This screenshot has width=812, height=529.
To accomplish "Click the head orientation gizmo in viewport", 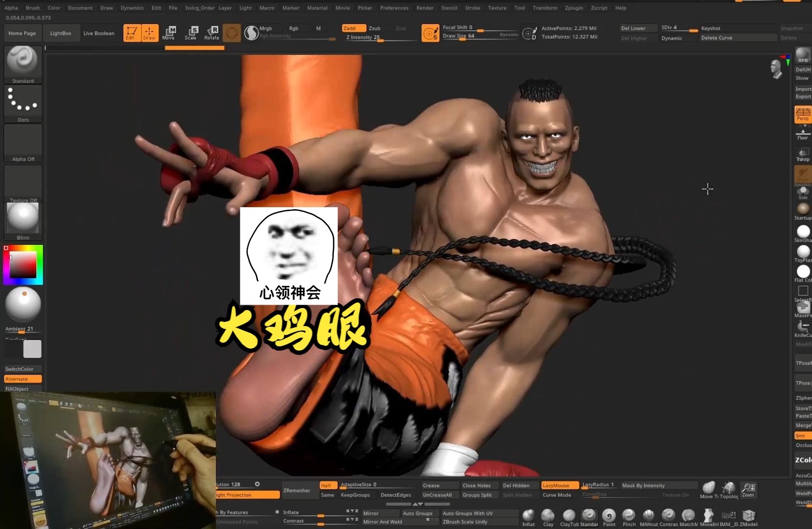I will pos(776,69).
